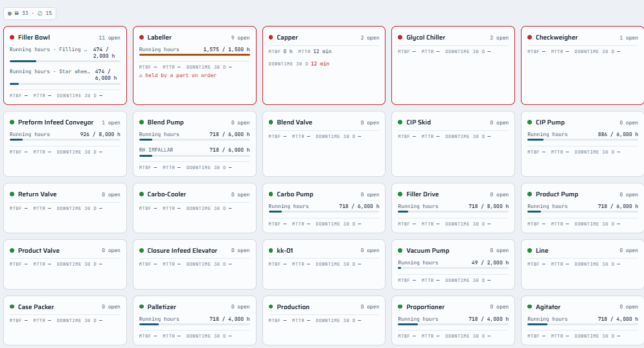Click the '1 open' count on Preform Infeed Conveyor
The width and height of the screenshot is (644, 348).
tap(111, 123)
